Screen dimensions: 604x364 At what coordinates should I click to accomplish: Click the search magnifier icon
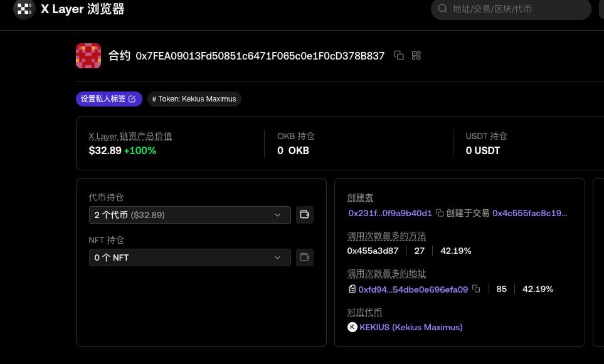[443, 9]
